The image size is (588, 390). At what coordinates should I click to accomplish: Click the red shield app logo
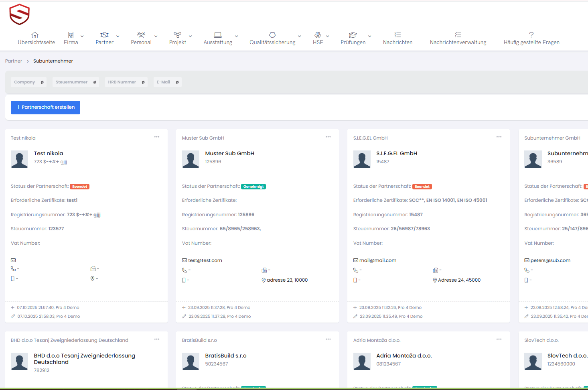pos(19,14)
